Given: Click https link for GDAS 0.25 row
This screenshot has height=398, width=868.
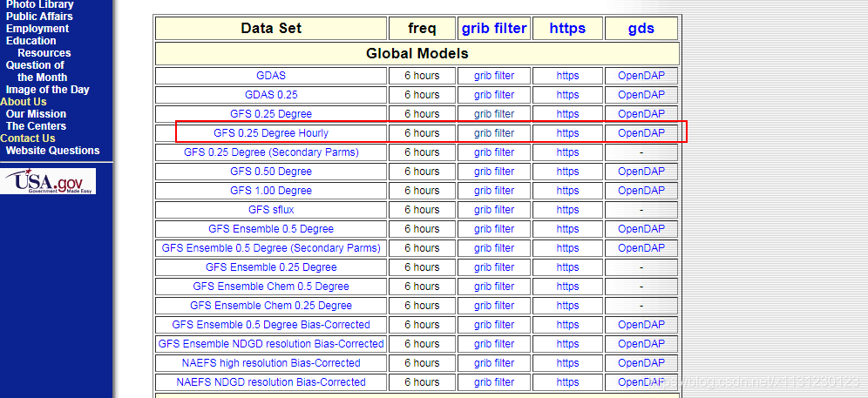Looking at the screenshot, I should (567, 95).
